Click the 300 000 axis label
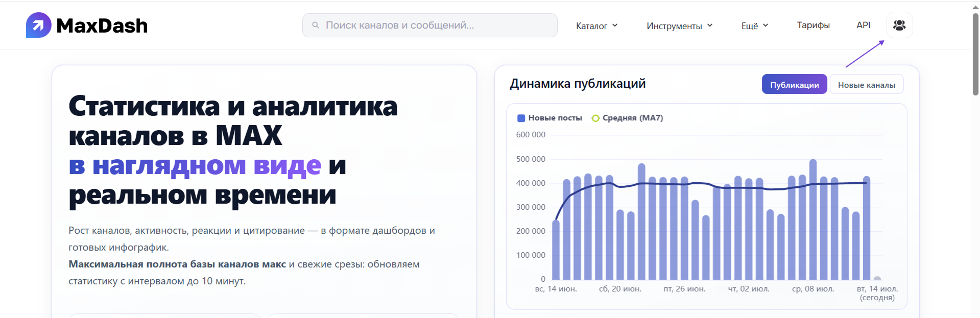980x318 pixels. click(531, 207)
